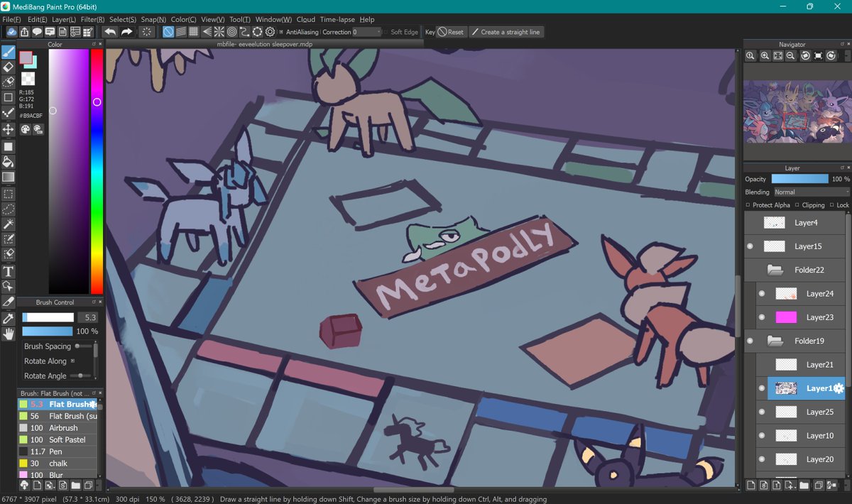The image size is (852, 504).
Task: Choose the Text tool
Action: [9, 271]
